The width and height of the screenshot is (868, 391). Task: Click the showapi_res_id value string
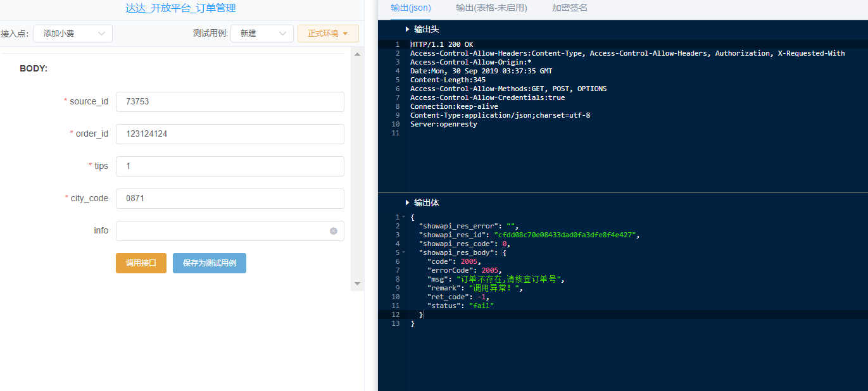click(x=565, y=235)
